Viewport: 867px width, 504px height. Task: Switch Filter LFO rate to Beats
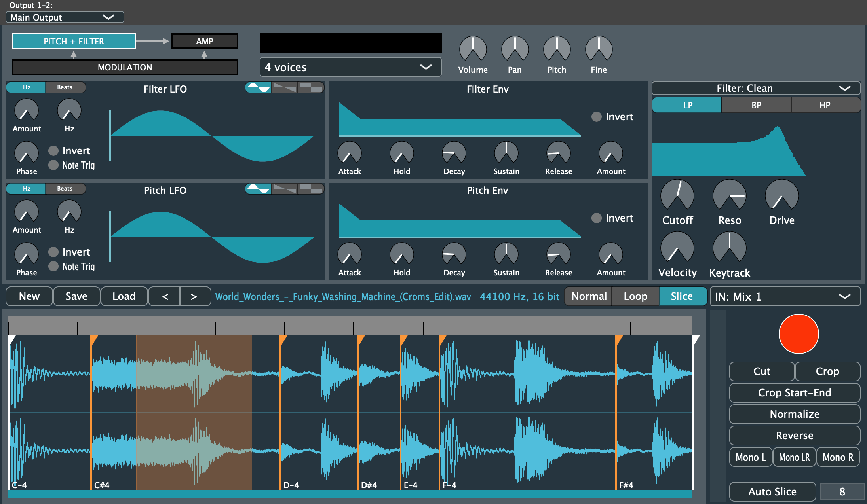click(65, 87)
